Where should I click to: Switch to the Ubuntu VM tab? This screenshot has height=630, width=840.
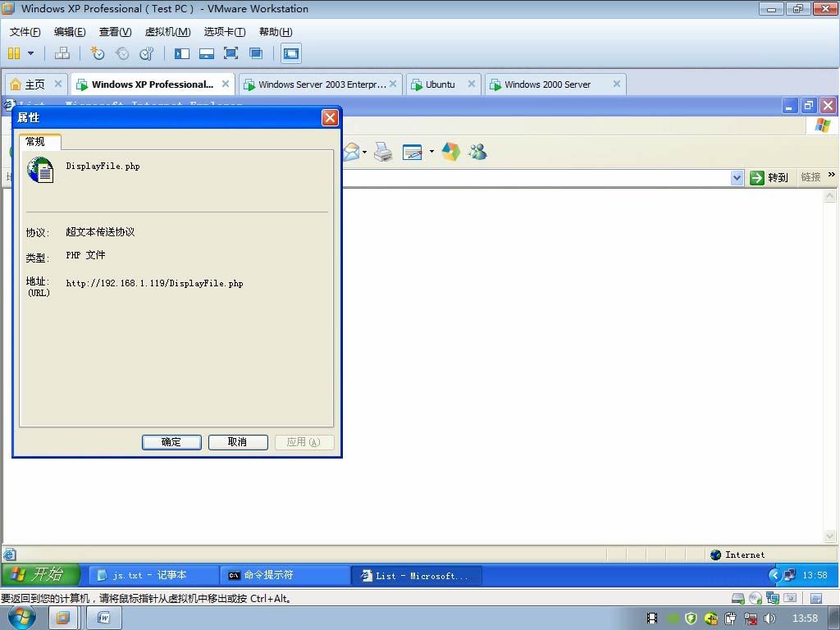coord(442,84)
